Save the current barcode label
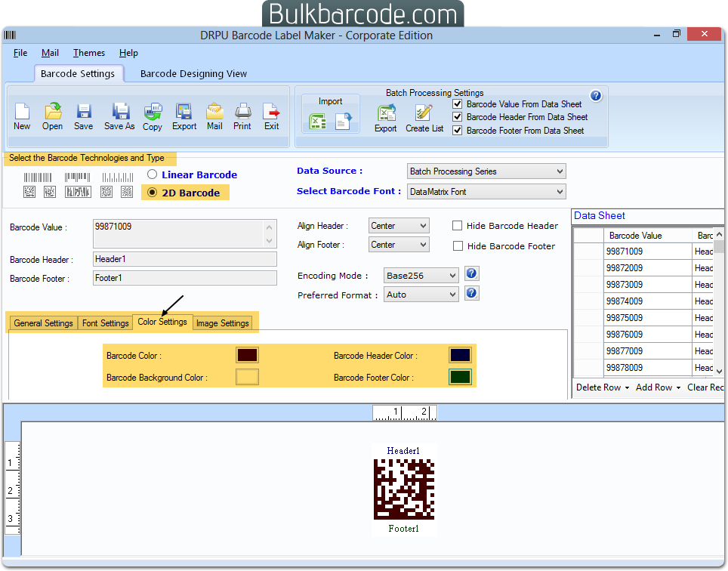The image size is (728, 571). click(x=83, y=111)
